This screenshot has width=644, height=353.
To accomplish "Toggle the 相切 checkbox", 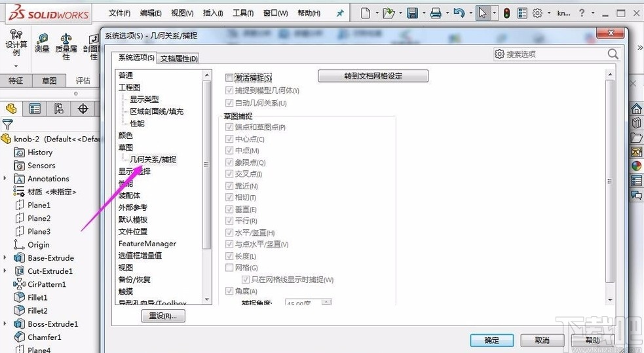I will click(229, 197).
